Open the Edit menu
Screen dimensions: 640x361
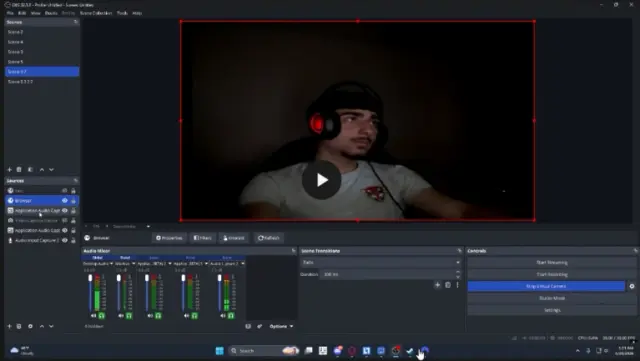click(22, 13)
